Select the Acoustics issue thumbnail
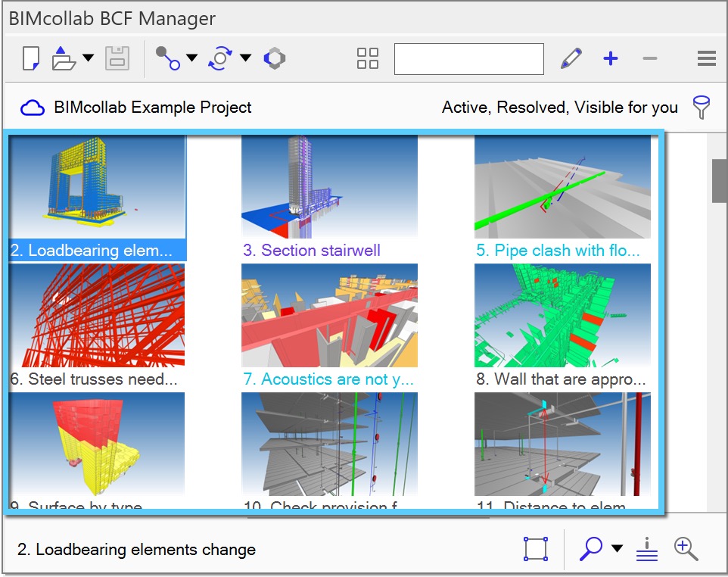Viewport: 728px width, 577px height. click(330, 316)
